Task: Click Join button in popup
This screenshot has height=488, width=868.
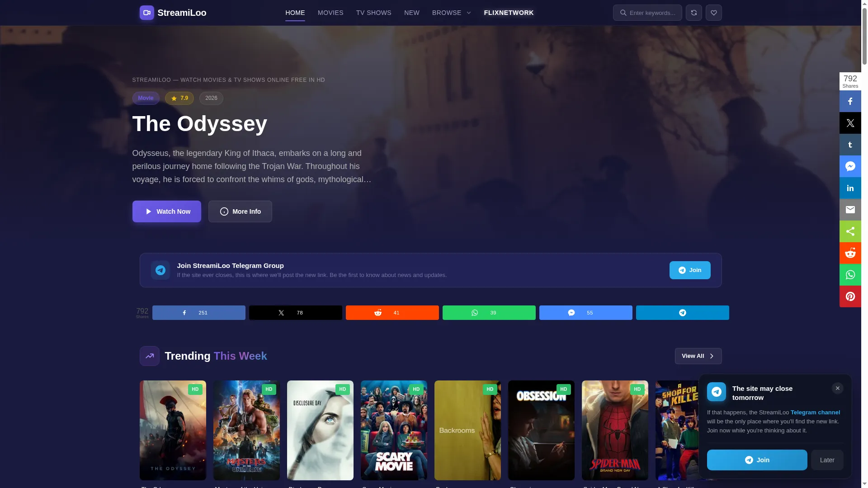Action: (x=757, y=460)
